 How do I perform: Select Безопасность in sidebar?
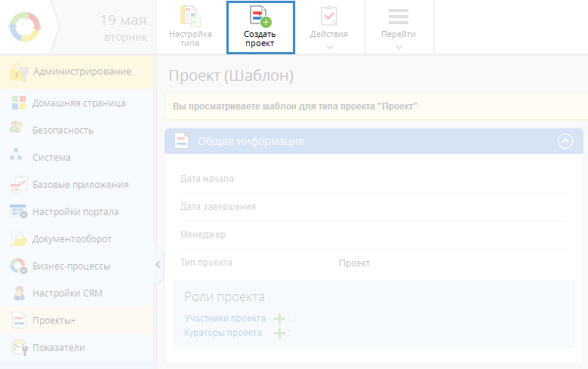(63, 131)
